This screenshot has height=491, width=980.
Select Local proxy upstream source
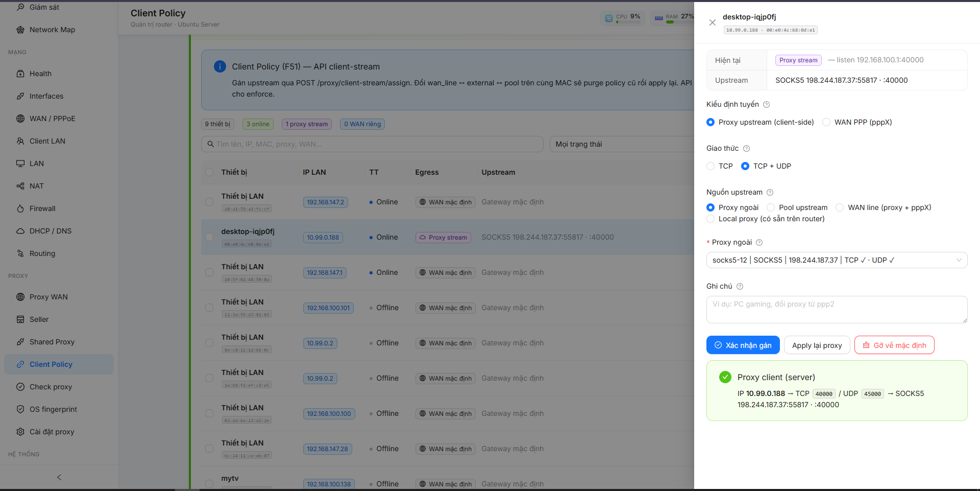pos(710,219)
